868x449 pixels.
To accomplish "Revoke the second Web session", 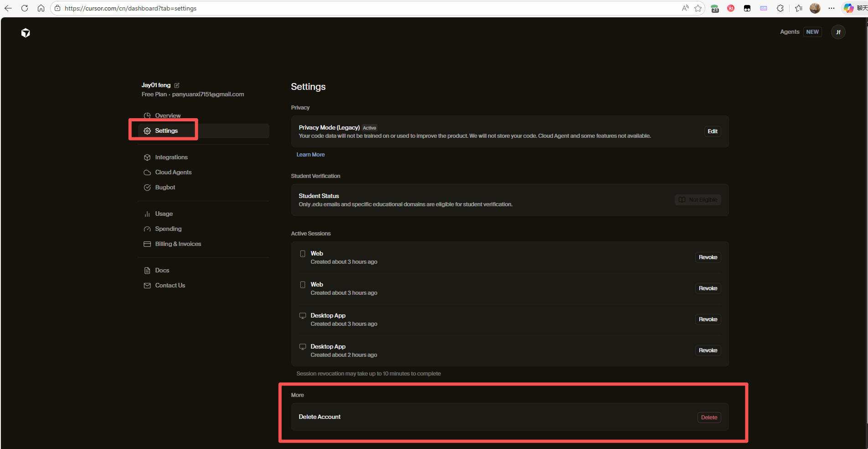I will tap(708, 288).
